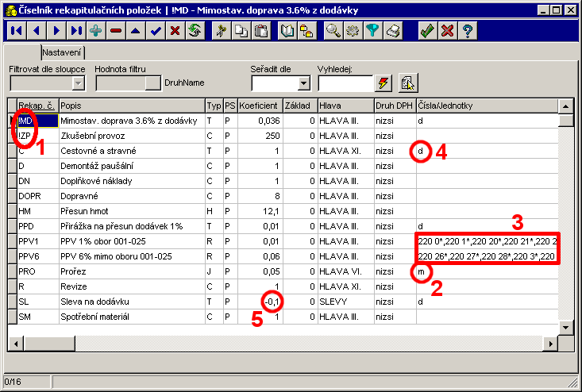Viewport: 582px width, 392px height.
Task: Add new record with plus icon
Action: [x=96, y=31]
